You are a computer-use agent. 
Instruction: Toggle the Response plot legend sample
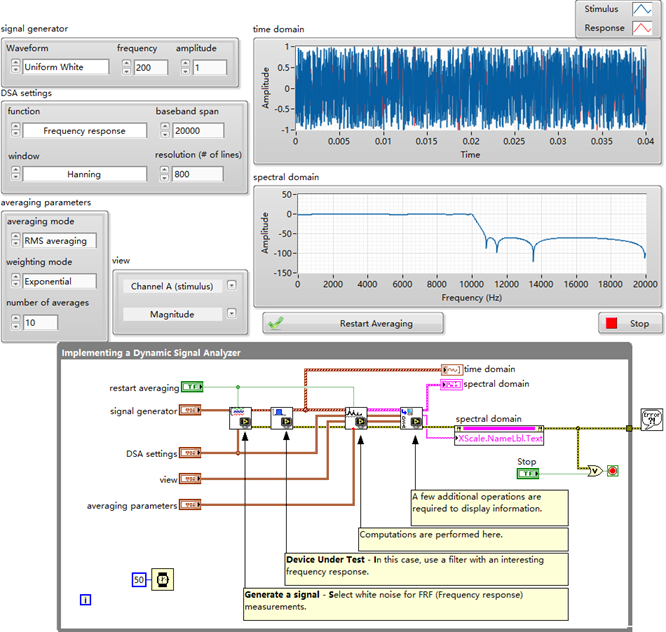pyautogui.click(x=641, y=30)
